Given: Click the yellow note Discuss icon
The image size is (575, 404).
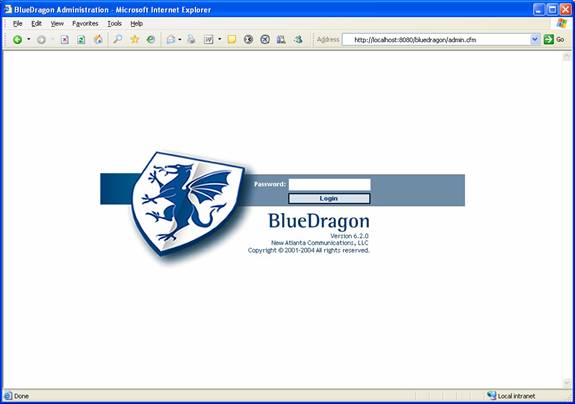Looking at the screenshot, I should (x=232, y=40).
